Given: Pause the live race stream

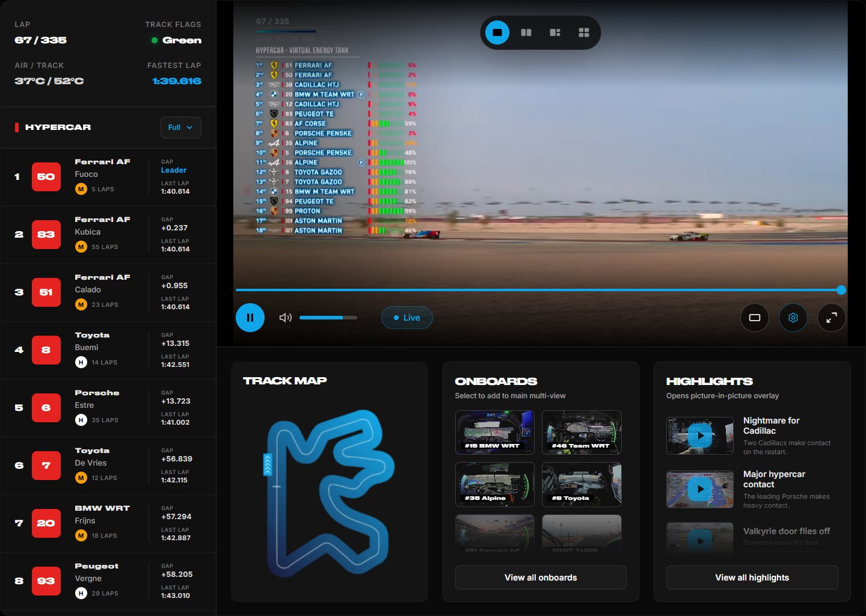Looking at the screenshot, I should pos(250,318).
